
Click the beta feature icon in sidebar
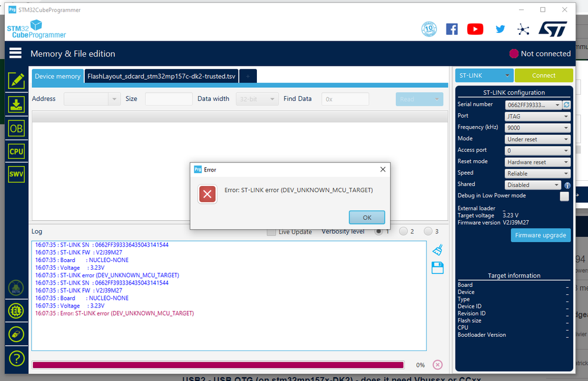[16, 288]
